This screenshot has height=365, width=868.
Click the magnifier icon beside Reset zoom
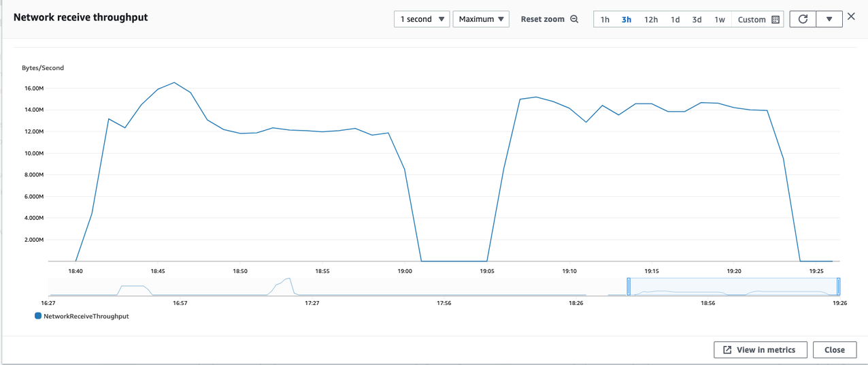(574, 19)
